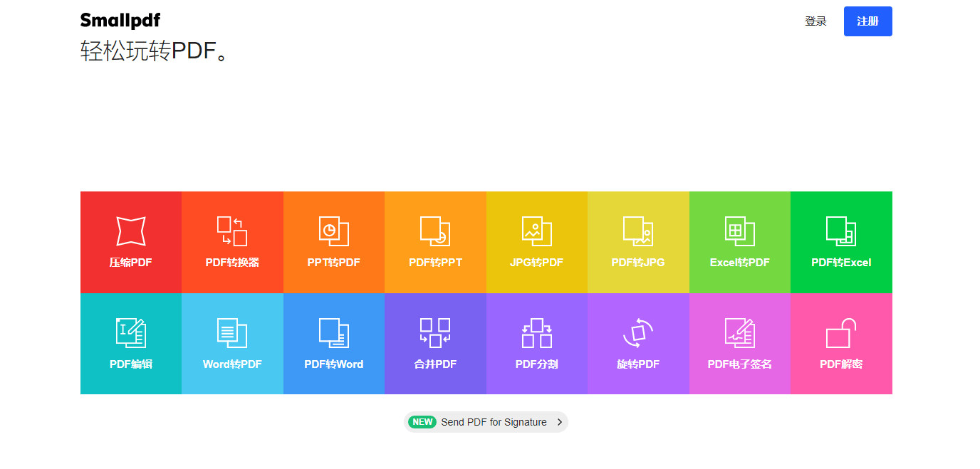Click the Word转PDF document icon
The height and width of the screenshot is (469, 980).
tap(232, 333)
